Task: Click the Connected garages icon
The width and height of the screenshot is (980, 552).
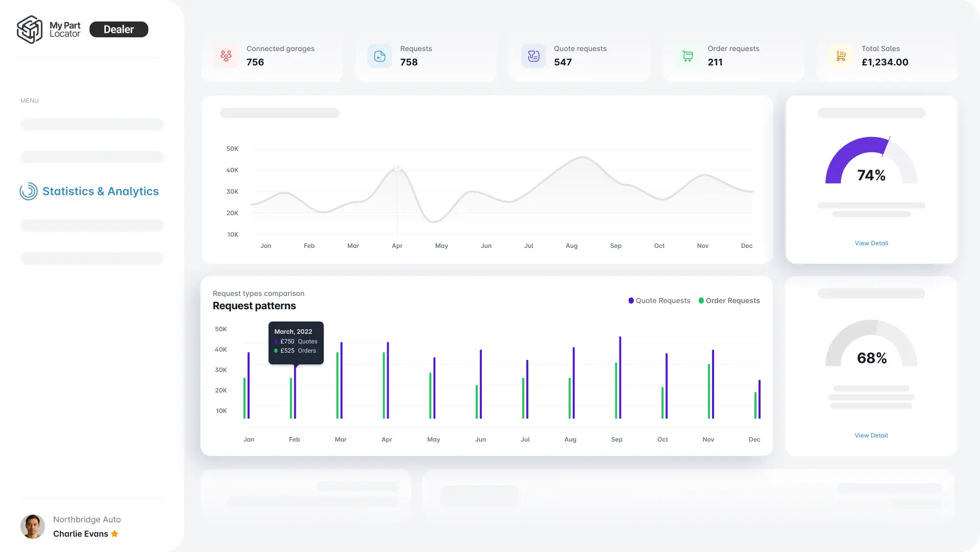Action: (x=226, y=56)
